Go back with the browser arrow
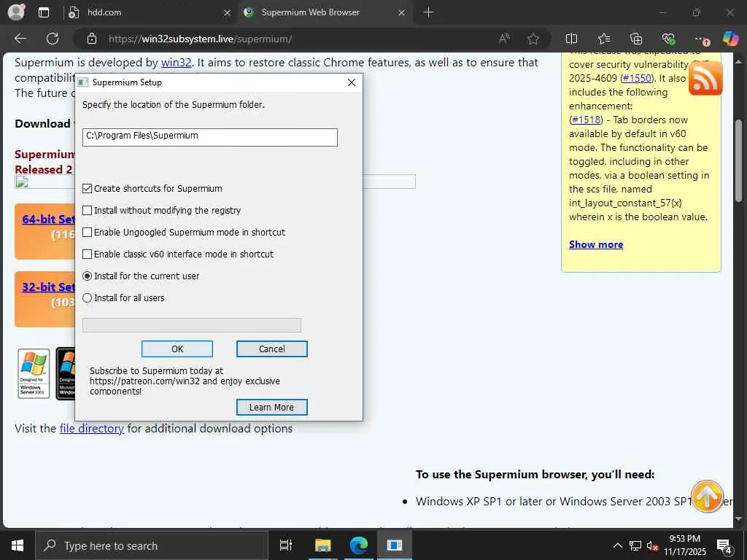The image size is (747, 560). [20, 39]
